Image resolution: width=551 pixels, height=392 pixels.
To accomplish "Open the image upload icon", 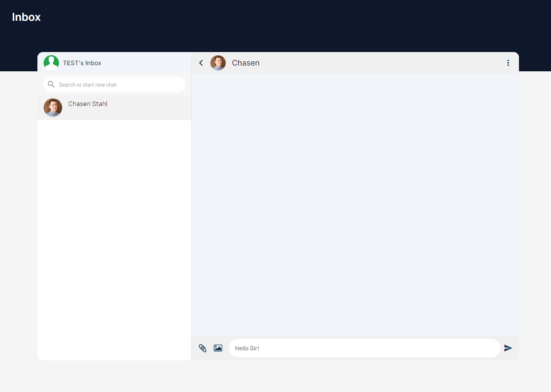I will point(218,348).
